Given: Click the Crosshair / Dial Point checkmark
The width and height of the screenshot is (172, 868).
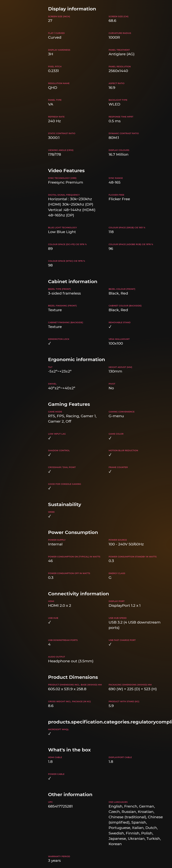Looking at the screenshot, I should pos(49,471).
